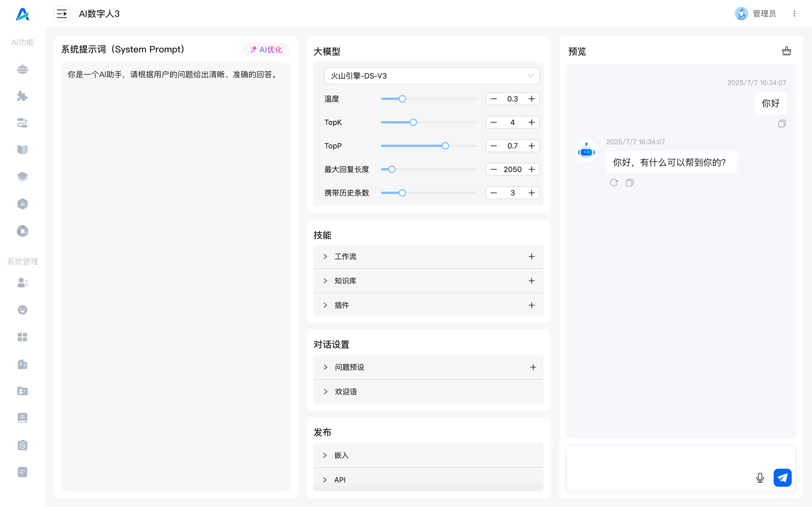Increase 温度 value with plus stepper

coord(531,99)
